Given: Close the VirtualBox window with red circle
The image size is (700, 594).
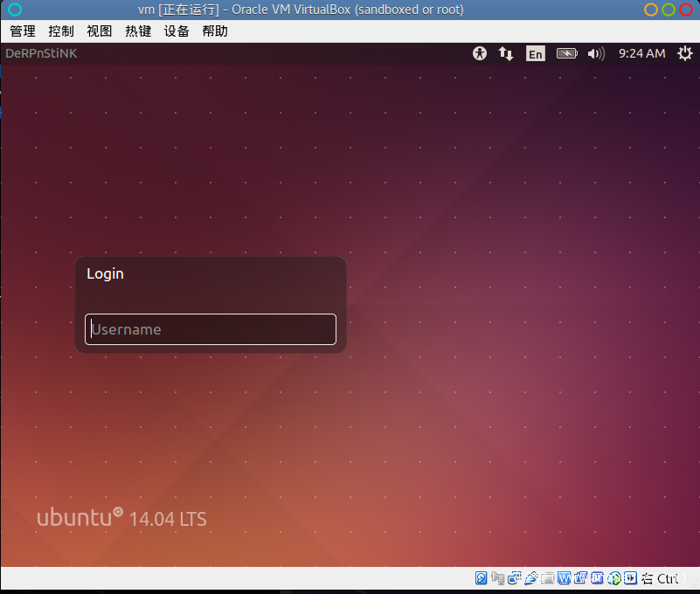Looking at the screenshot, I should (x=686, y=10).
